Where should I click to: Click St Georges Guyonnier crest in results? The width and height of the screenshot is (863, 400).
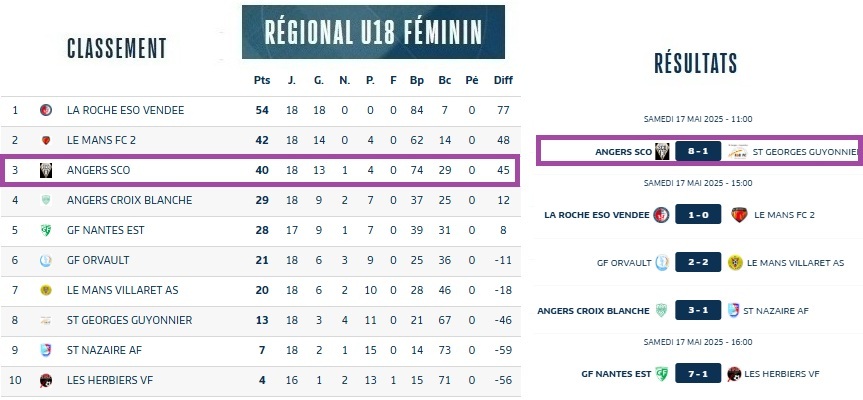[736, 152]
